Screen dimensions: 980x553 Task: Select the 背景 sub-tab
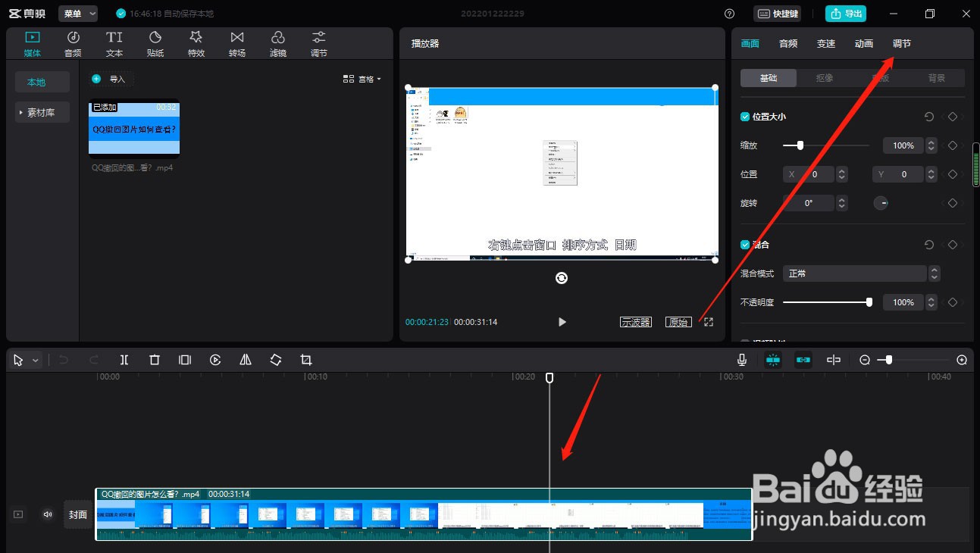(937, 78)
